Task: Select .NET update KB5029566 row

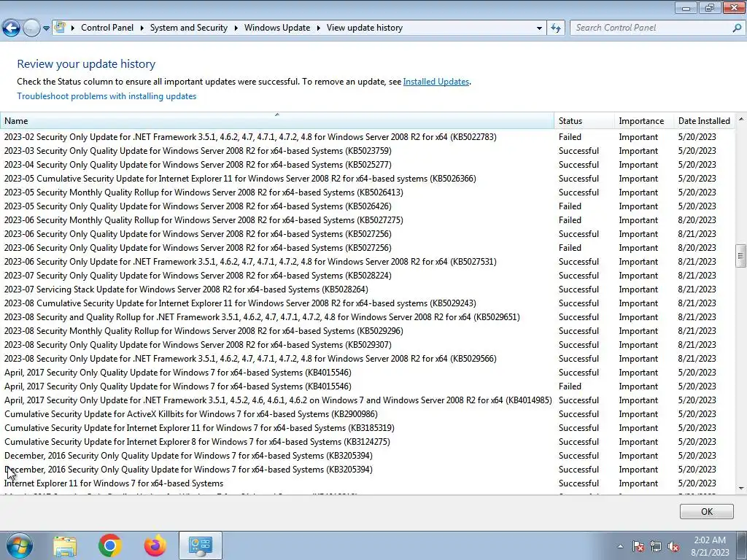Action: point(368,359)
